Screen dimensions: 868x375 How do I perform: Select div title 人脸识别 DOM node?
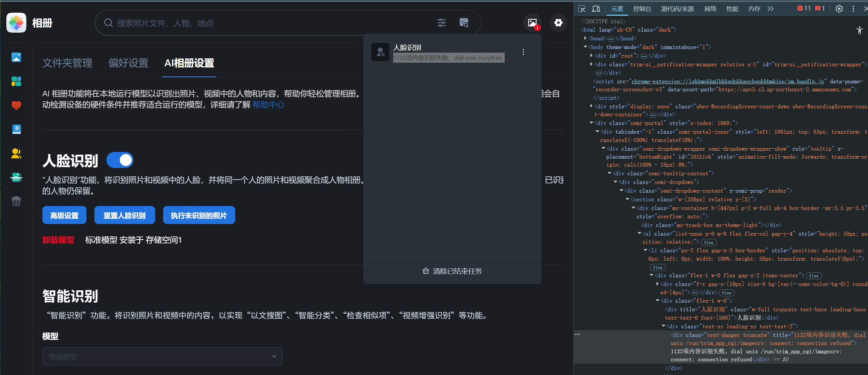click(766, 313)
